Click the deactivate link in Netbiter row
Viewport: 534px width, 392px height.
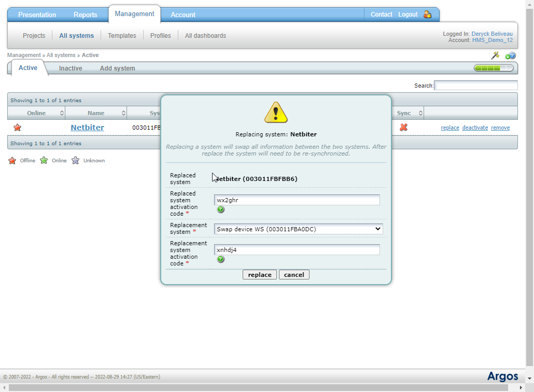pos(475,128)
